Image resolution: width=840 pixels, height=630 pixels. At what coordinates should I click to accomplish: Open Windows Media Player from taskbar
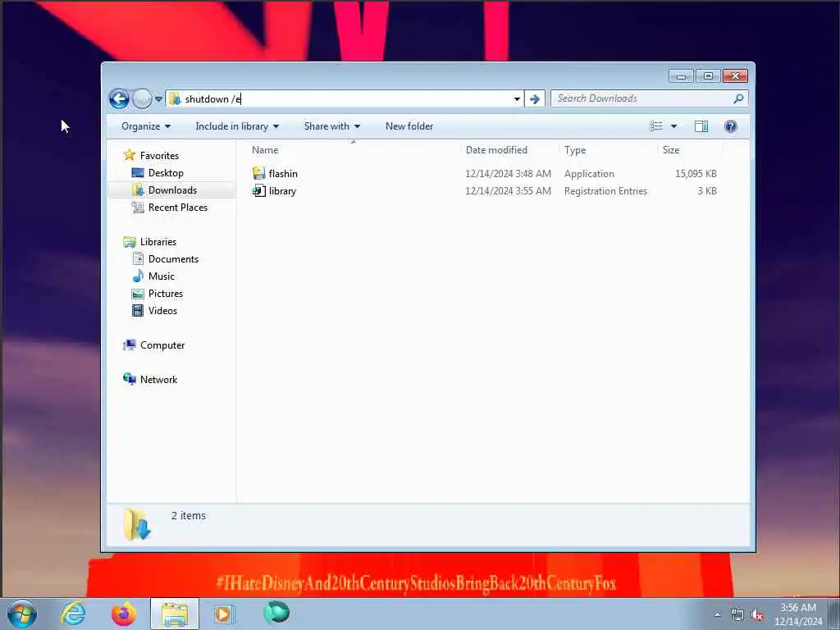point(224,614)
